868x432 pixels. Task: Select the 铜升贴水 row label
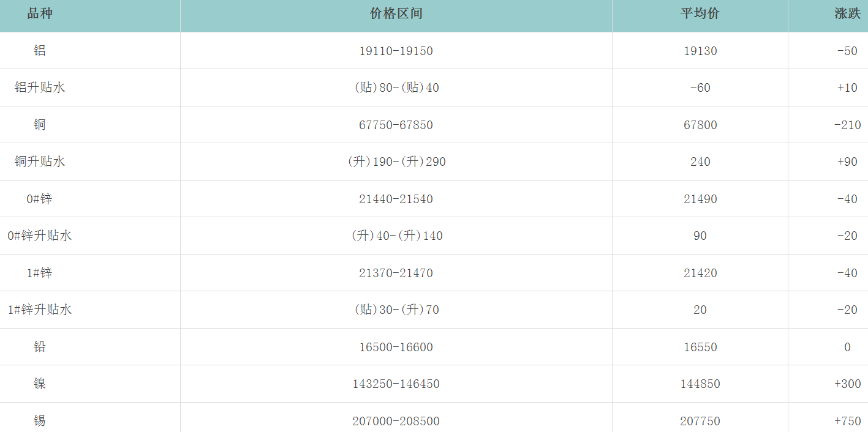click(x=40, y=162)
